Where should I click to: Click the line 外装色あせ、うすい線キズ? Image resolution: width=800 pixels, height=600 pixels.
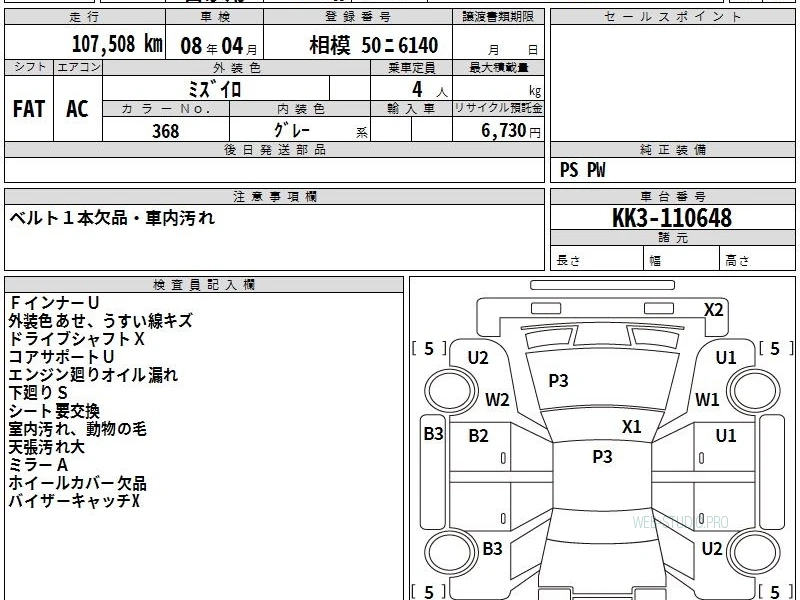(x=101, y=320)
